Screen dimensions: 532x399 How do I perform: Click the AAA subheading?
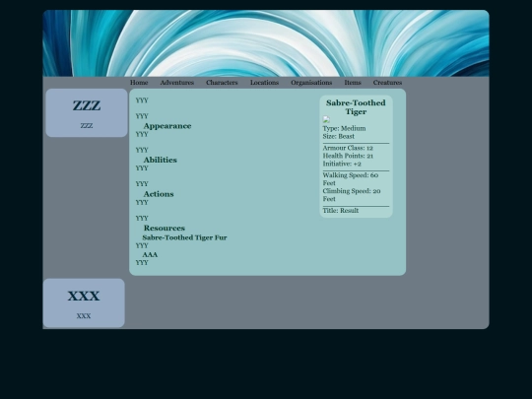coord(150,254)
